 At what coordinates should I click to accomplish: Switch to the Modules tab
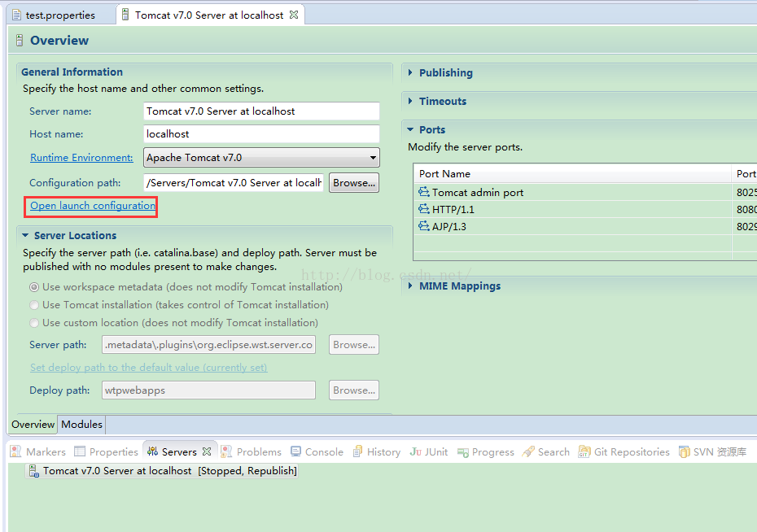tap(81, 425)
